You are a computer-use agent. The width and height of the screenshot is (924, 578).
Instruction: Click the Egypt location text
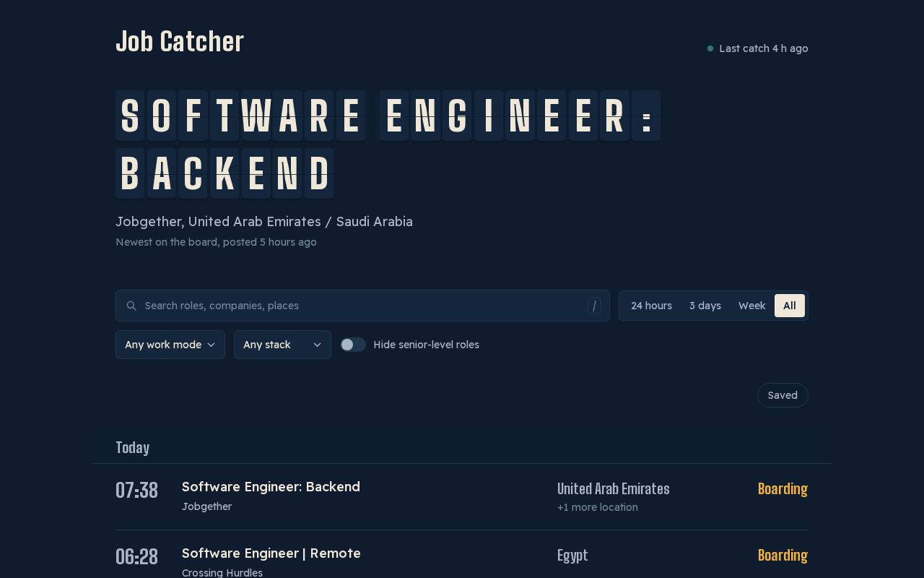572,556
